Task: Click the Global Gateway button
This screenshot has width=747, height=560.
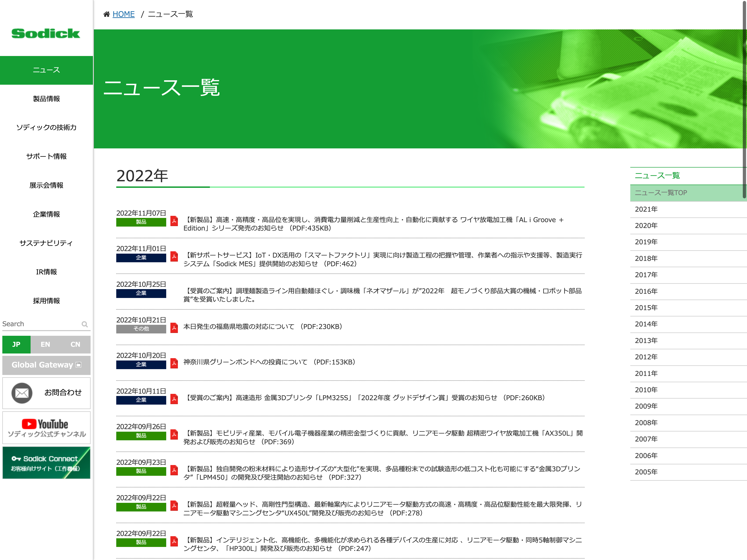Action: click(x=46, y=365)
